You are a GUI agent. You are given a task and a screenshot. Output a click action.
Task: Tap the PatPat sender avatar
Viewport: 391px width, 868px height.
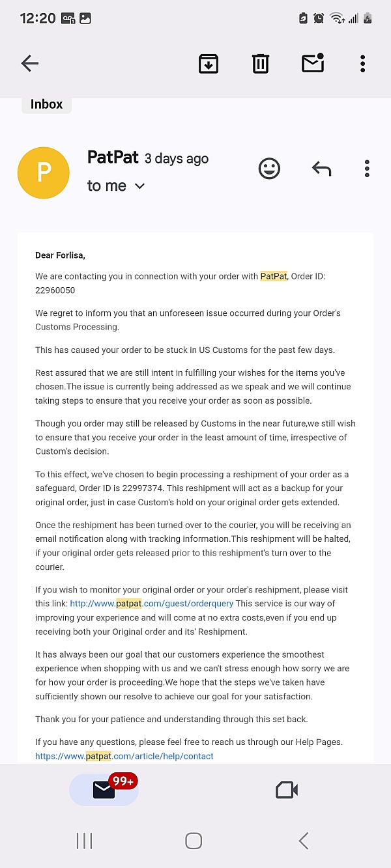[x=44, y=173]
